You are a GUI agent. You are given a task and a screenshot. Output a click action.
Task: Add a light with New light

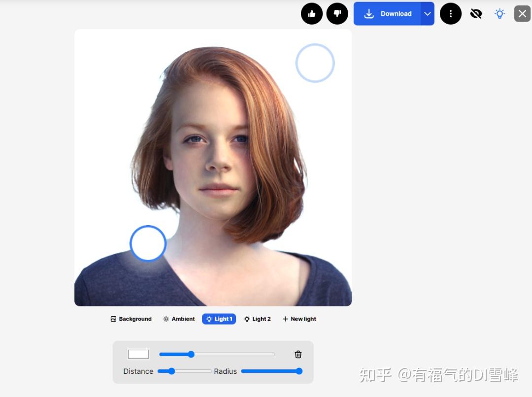[299, 319]
